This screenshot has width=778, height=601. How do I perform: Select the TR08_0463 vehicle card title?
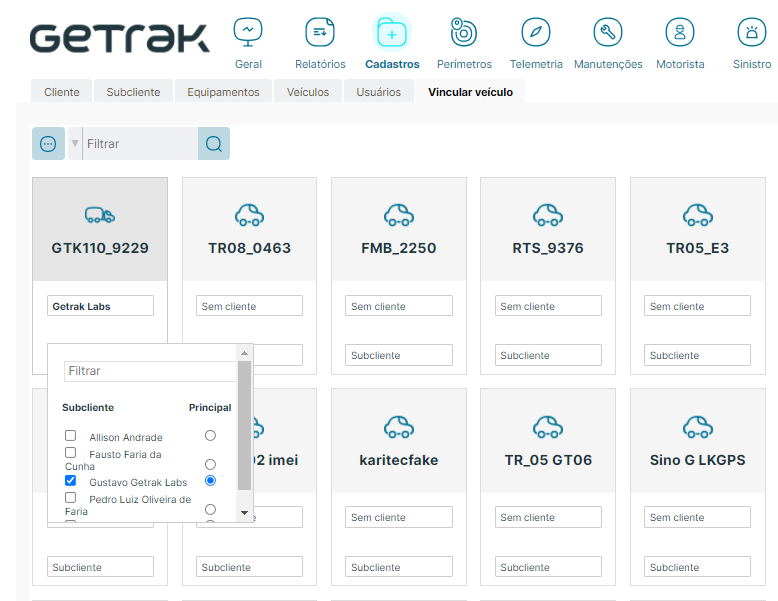coord(249,248)
